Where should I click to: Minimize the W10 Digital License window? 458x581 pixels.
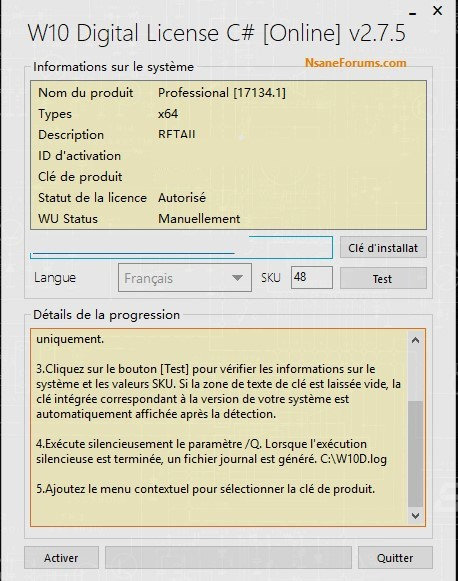[x=413, y=13]
